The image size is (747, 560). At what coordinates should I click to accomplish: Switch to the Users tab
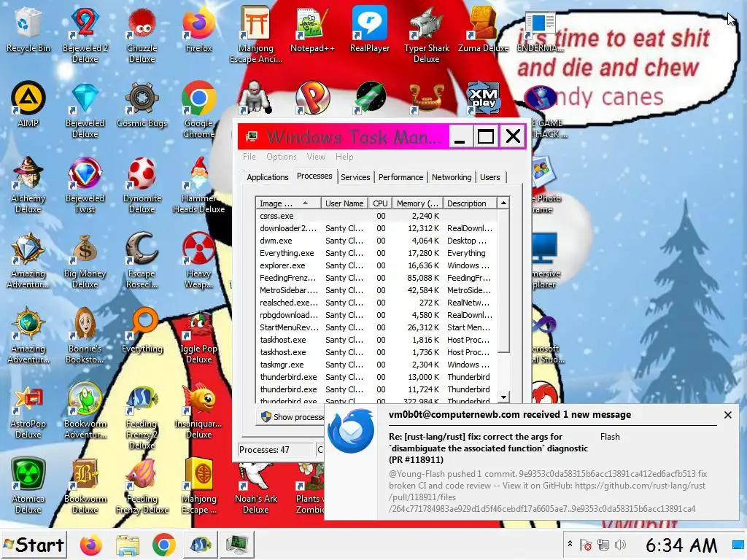pos(489,177)
